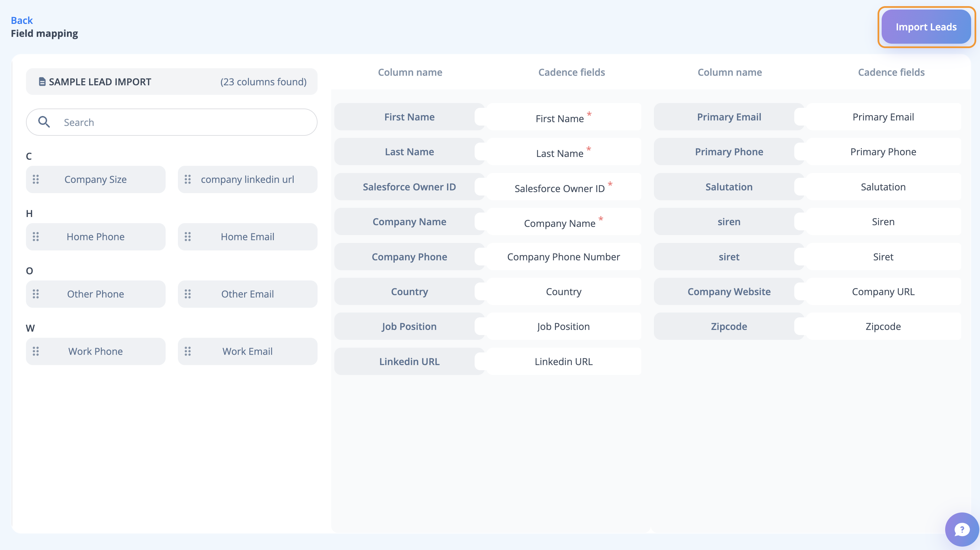Click the Home Phone drag handle icon
Image resolution: width=980 pixels, height=550 pixels.
point(36,237)
